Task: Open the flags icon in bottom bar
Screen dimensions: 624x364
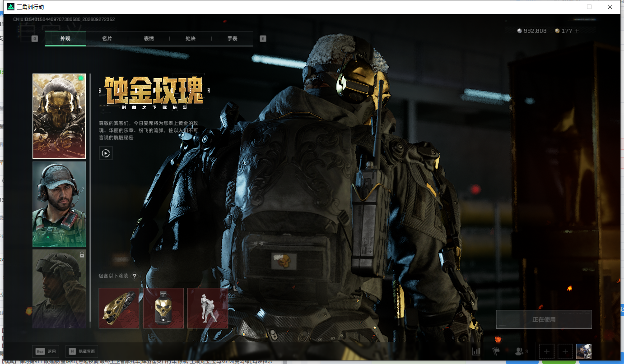Action: click(496, 351)
